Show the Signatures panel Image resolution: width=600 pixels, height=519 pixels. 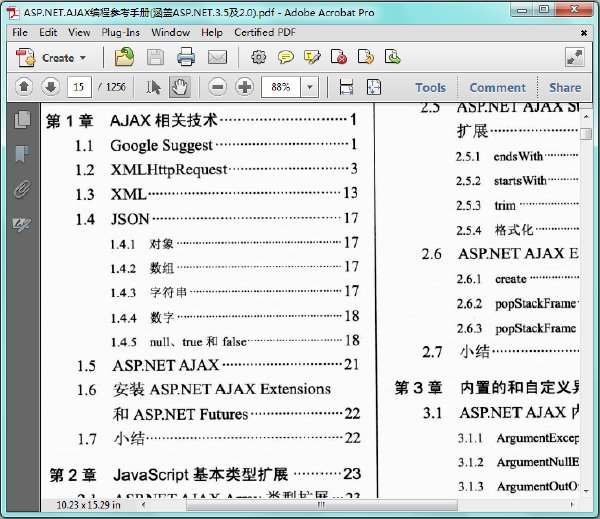click(x=22, y=224)
